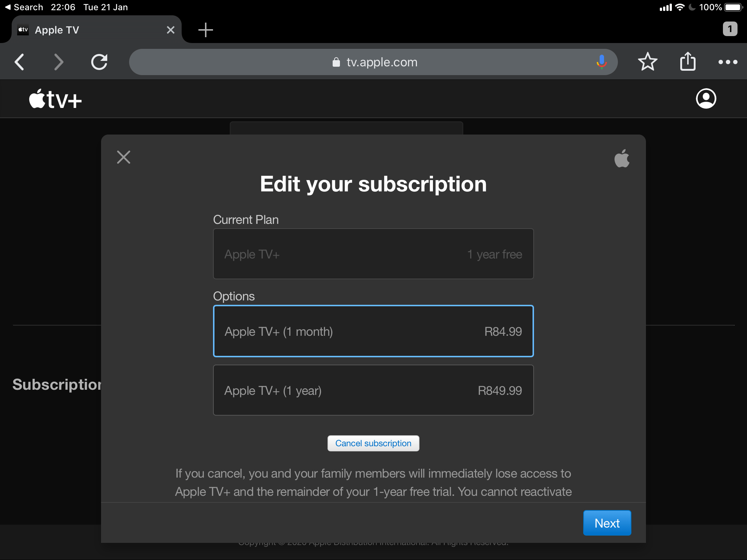The height and width of the screenshot is (560, 747).
Task: Tap the '1 year free' text
Action: 495,254
